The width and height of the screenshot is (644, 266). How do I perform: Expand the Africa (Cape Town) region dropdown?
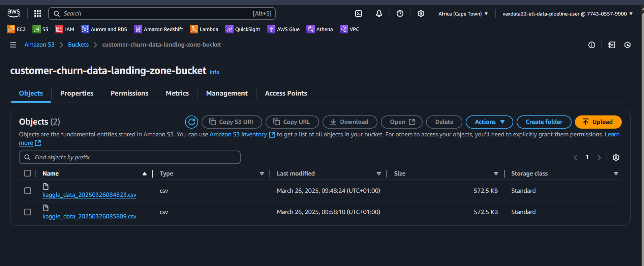[x=463, y=14]
